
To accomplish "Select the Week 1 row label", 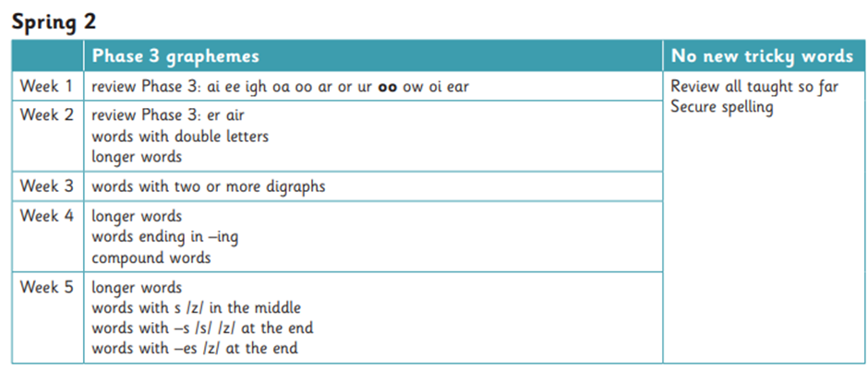I will (46, 87).
